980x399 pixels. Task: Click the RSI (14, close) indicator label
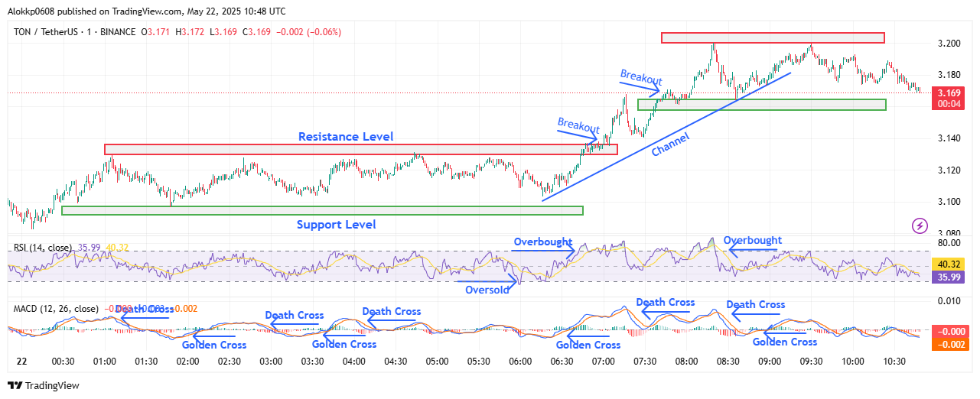pyautogui.click(x=43, y=248)
